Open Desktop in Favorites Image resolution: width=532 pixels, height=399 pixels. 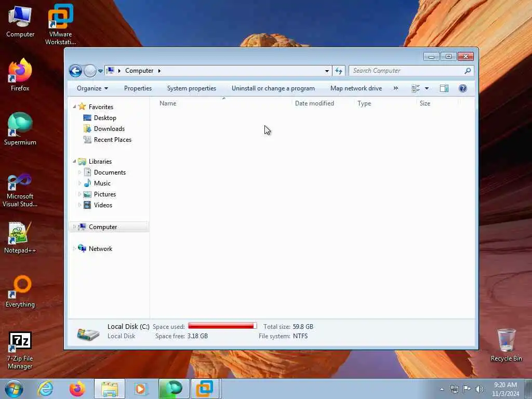[105, 118]
